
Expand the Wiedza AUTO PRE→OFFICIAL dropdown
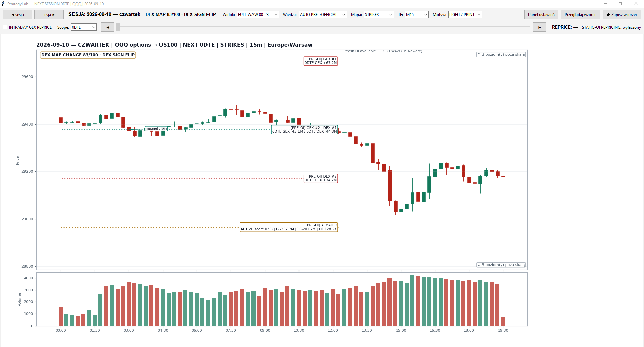click(323, 15)
